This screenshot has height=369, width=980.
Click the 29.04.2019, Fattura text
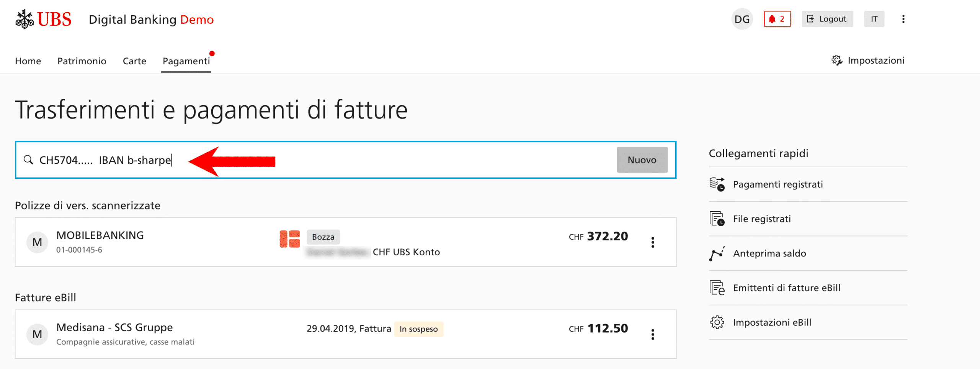click(x=349, y=328)
